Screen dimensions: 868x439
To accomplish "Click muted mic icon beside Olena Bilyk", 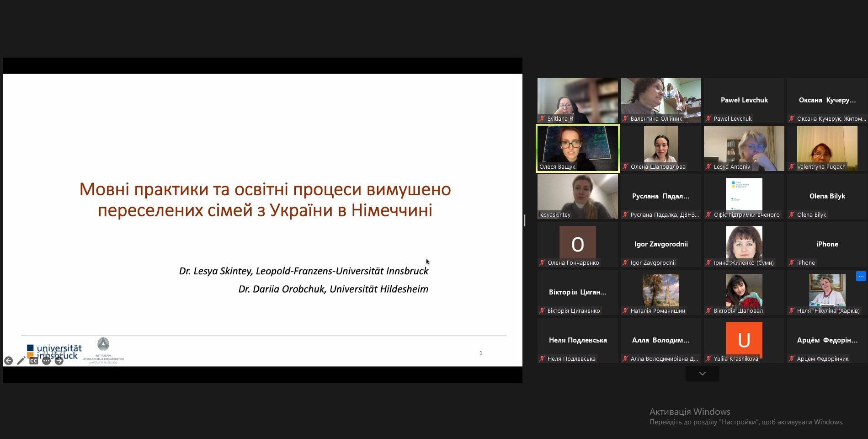I will [792, 215].
